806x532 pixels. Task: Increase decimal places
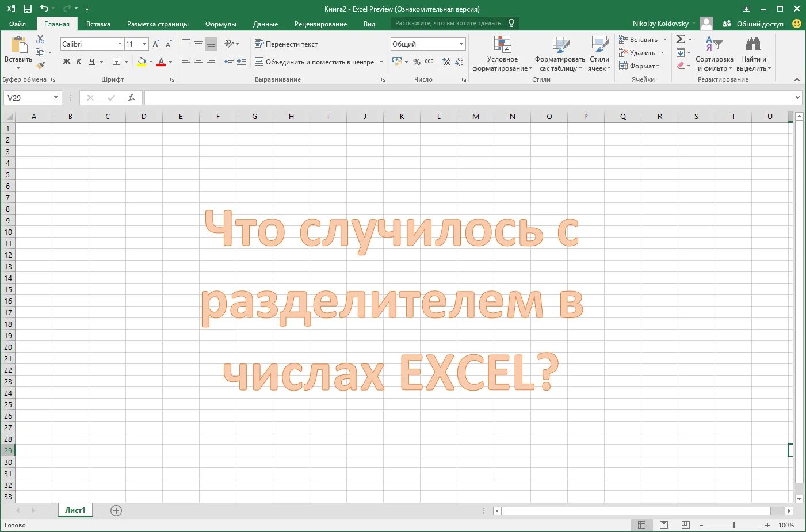447,62
